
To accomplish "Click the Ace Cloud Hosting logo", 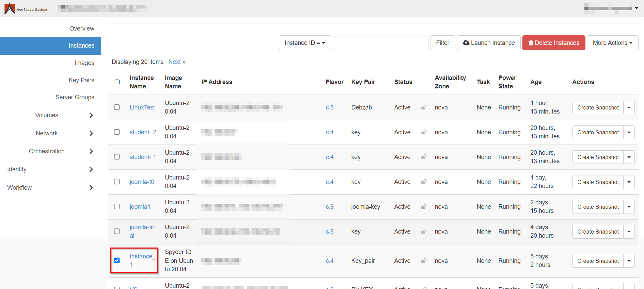I will click(26, 8).
